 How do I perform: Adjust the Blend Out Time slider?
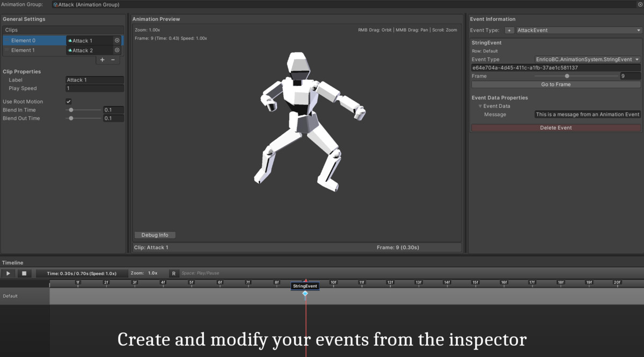tap(83, 118)
